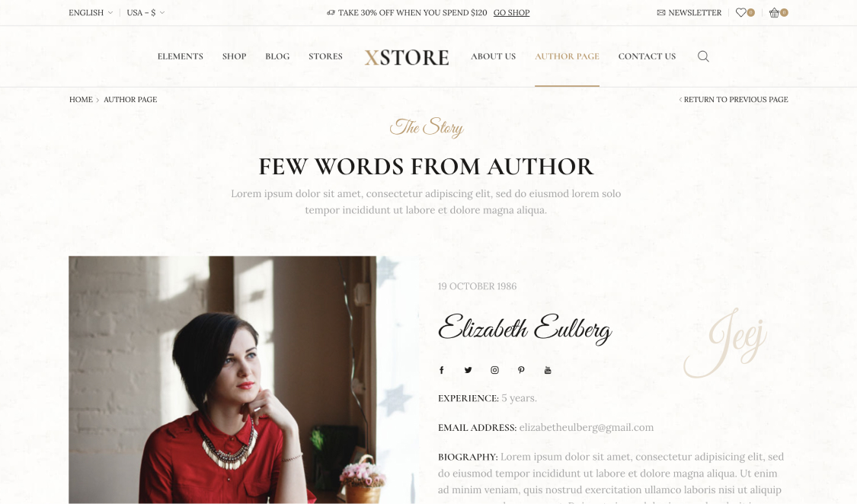The height and width of the screenshot is (504, 857).
Task: Click the XSTORE logo
Action: click(407, 57)
